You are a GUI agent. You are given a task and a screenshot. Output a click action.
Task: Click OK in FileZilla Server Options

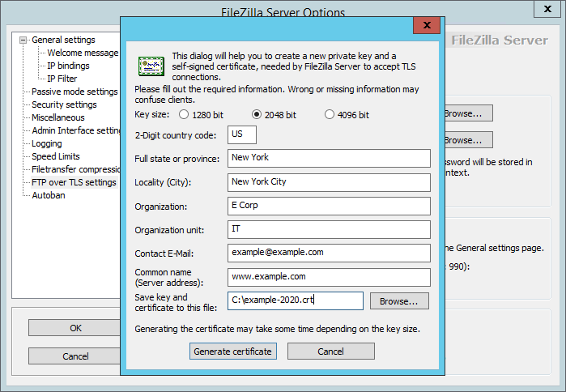[75, 328]
